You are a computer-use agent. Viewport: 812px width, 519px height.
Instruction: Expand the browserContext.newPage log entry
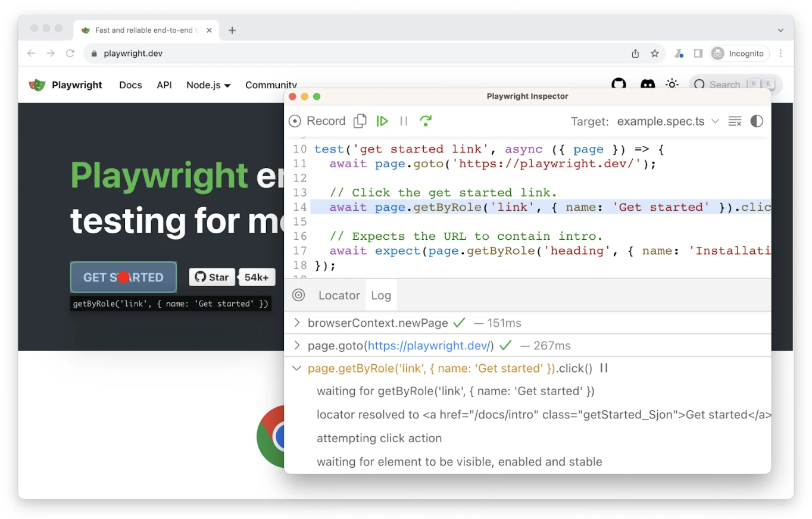point(297,323)
